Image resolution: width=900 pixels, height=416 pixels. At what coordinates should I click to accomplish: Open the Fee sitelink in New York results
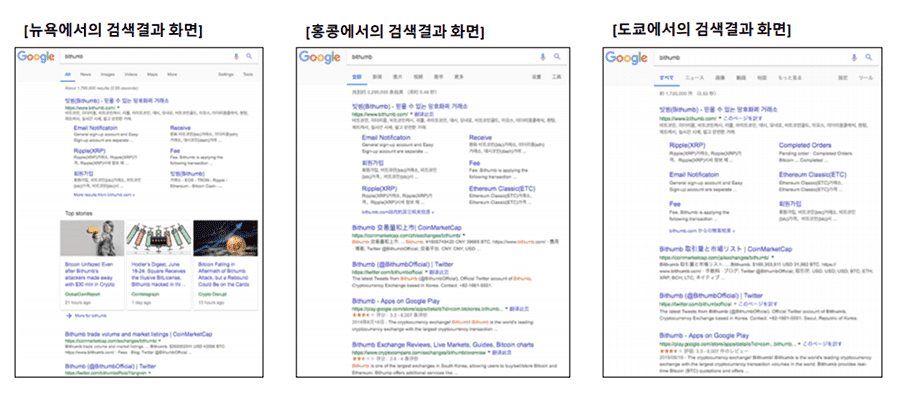coord(175,150)
